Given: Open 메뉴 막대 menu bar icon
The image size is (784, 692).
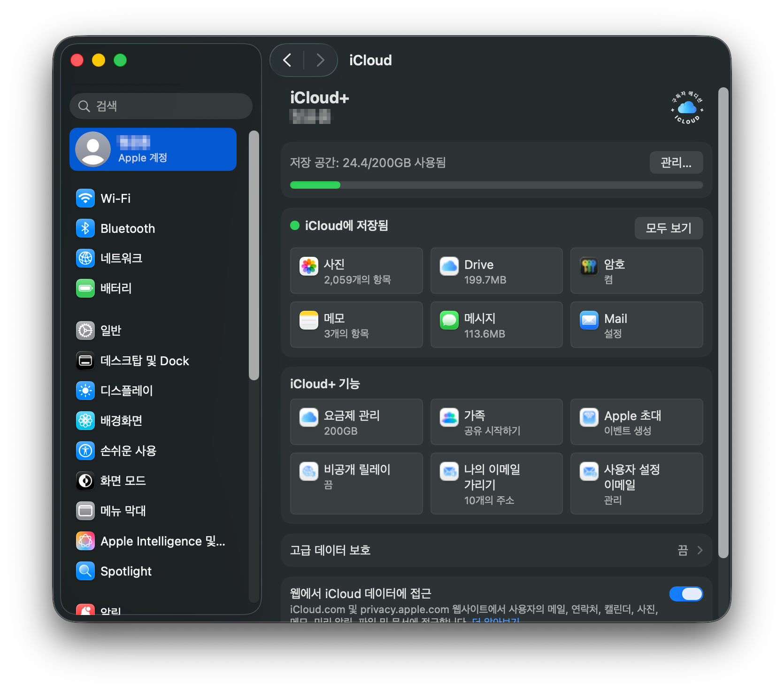Looking at the screenshot, I should tap(85, 511).
